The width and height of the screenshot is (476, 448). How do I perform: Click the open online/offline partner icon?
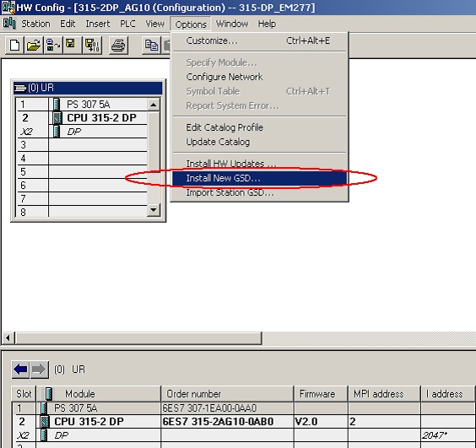click(x=52, y=46)
